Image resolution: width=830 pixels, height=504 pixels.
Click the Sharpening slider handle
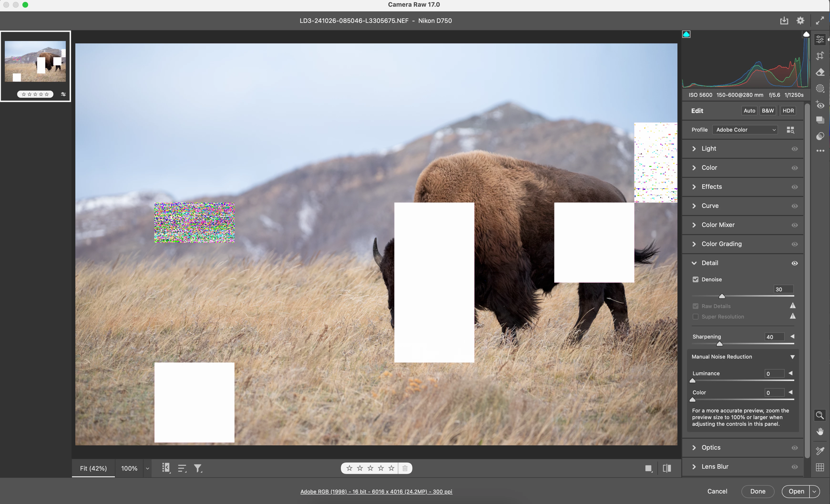(719, 344)
